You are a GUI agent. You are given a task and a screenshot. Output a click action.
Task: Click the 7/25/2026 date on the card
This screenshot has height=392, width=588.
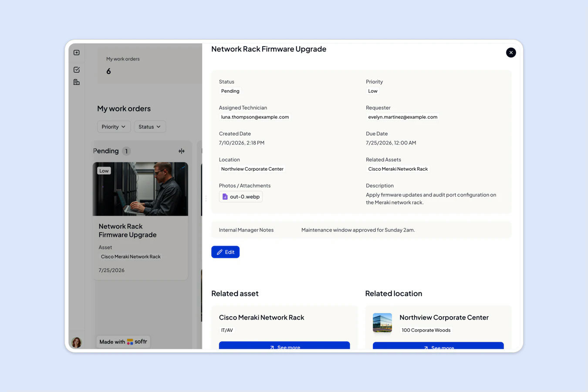[112, 270]
